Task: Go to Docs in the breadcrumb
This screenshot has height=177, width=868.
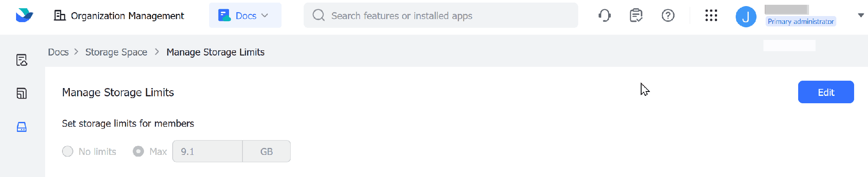Action: point(58,52)
